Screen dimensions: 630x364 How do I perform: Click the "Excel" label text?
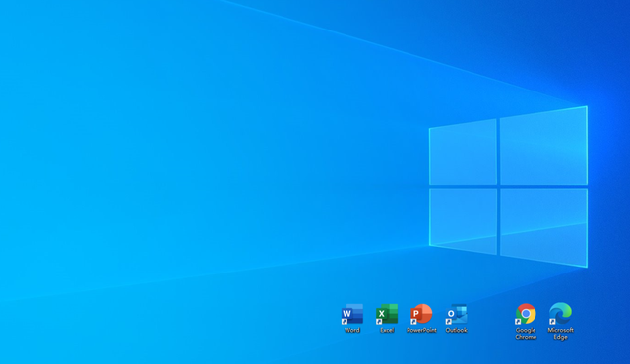[387, 330]
